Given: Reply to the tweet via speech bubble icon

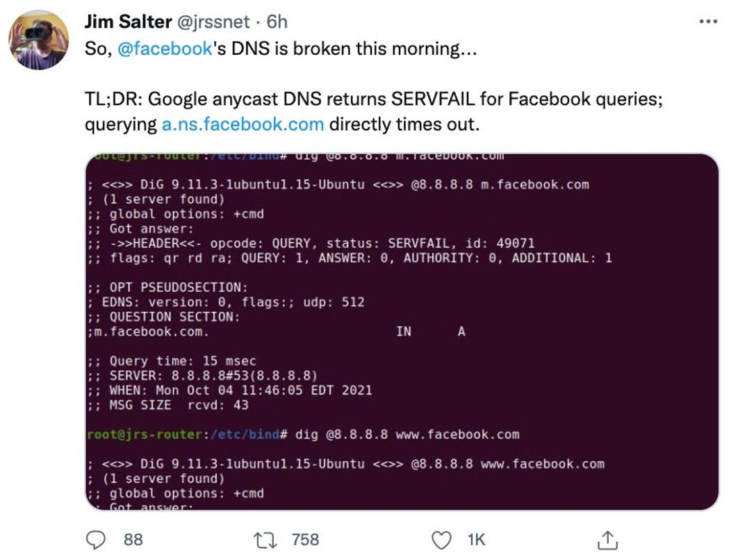Looking at the screenshot, I should [96, 539].
